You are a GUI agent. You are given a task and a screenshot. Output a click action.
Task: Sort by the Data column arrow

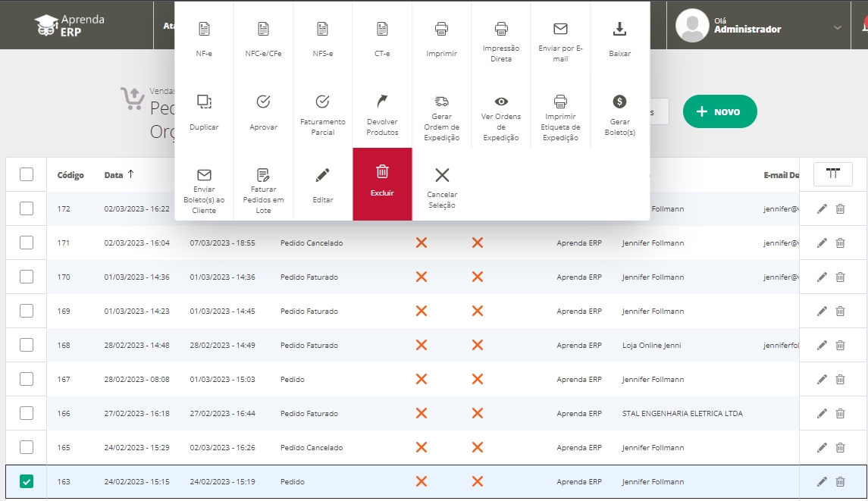pyautogui.click(x=130, y=174)
